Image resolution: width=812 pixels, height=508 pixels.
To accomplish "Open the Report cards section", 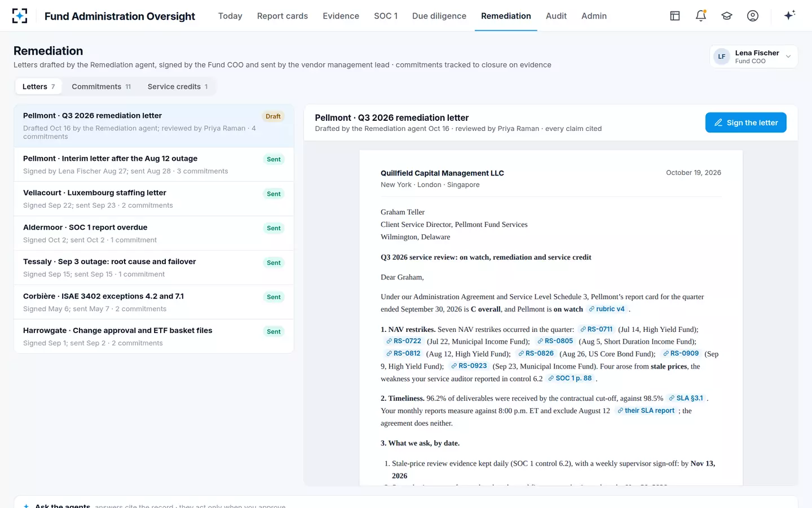I will click(283, 16).
